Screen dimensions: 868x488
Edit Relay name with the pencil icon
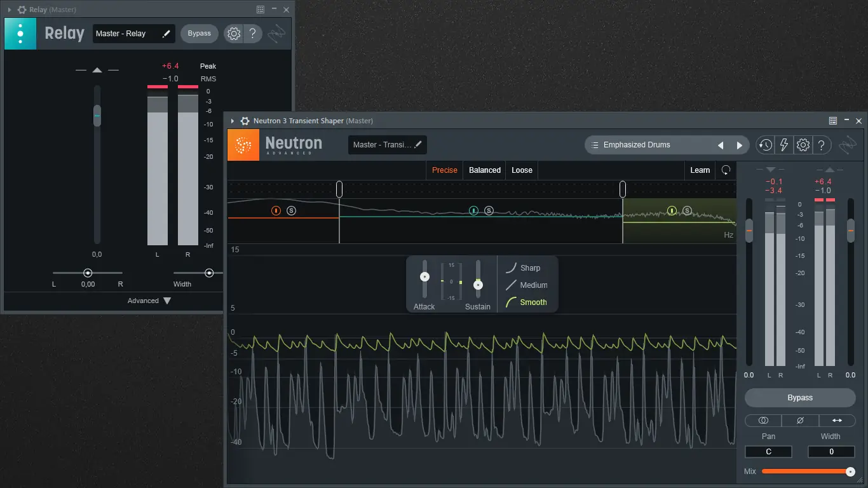(x=166, y=34)
